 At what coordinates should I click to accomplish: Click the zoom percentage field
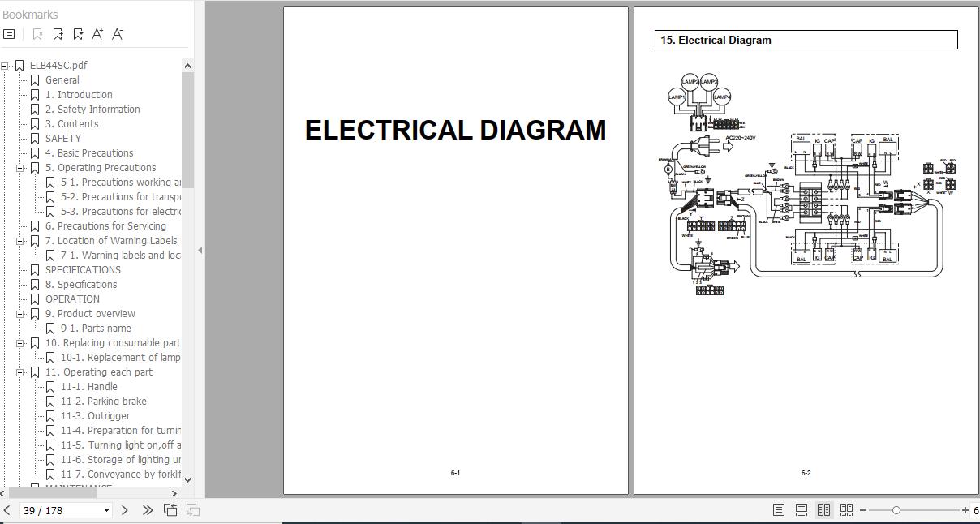tap(976, 510)
